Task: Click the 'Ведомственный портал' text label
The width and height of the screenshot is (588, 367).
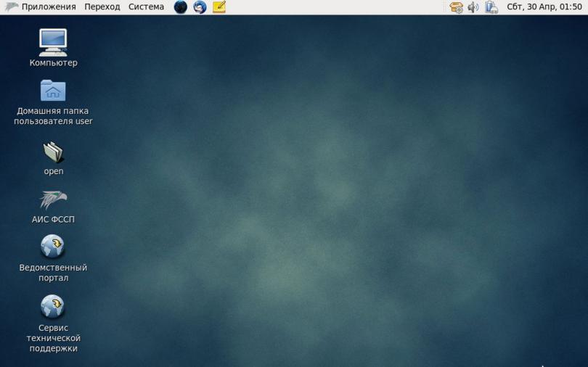Action: (53, 273)
